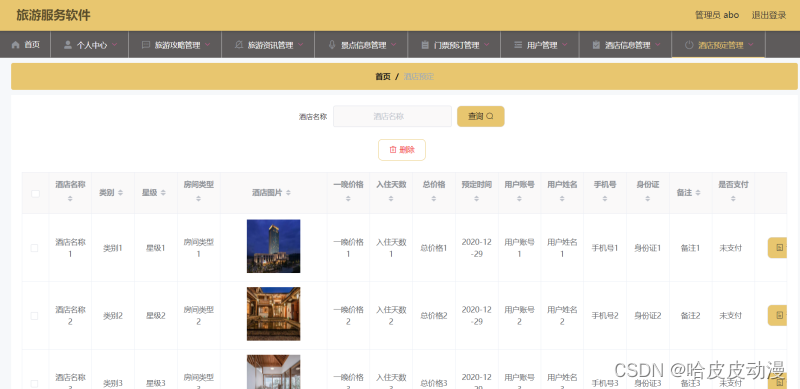Image resolution: width=800 pixels, height=389 pixels.
Task: Click the 手机号1 cell
Action: [605, 248]
